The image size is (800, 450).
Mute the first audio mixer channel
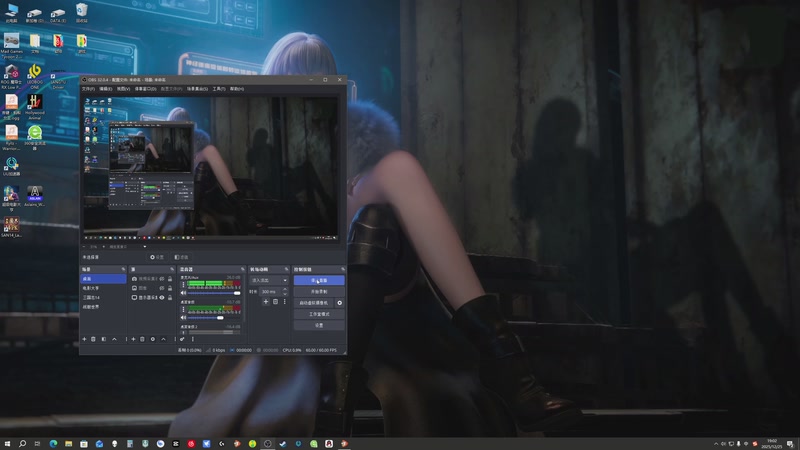coord(183,293)
